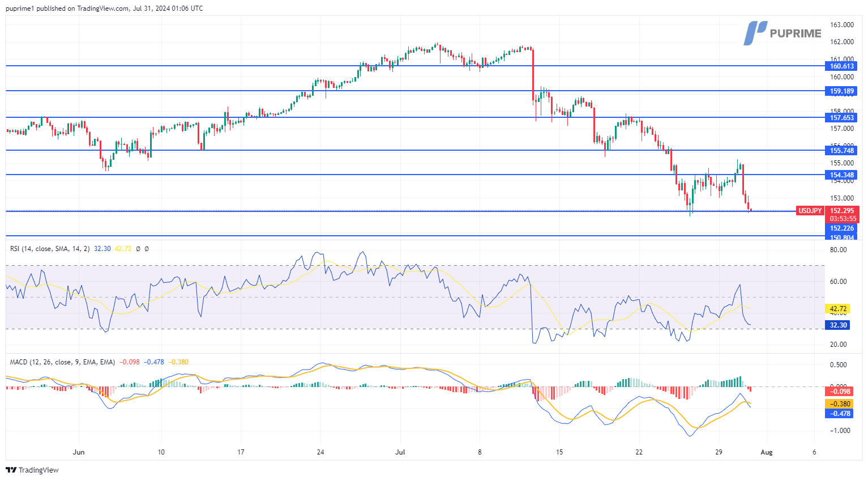868x480 pixels.
Task: Click the TradingView logo at bottom left
Action: (x=32, y=470)
